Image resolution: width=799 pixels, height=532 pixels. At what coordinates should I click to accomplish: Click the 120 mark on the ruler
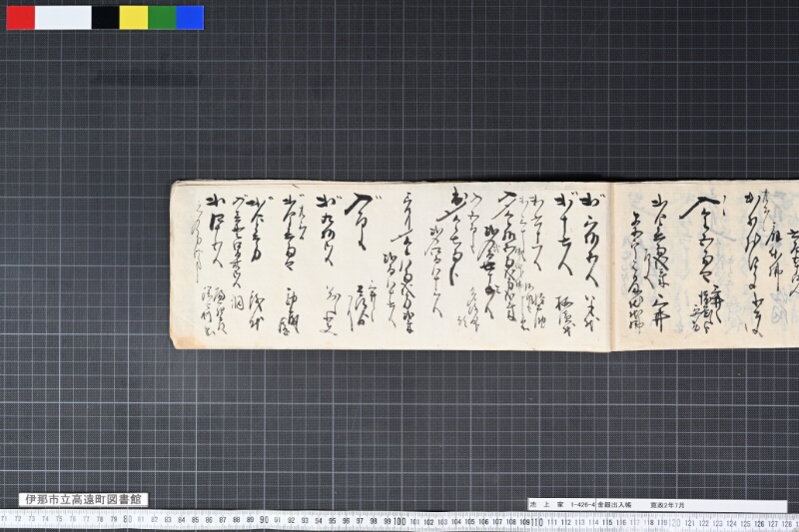(674, 523)
